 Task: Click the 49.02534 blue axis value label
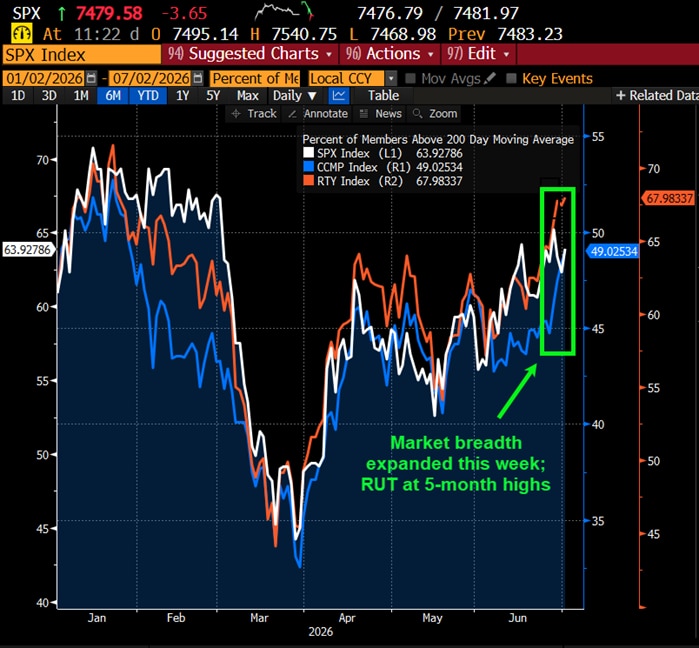coord(613,251)
